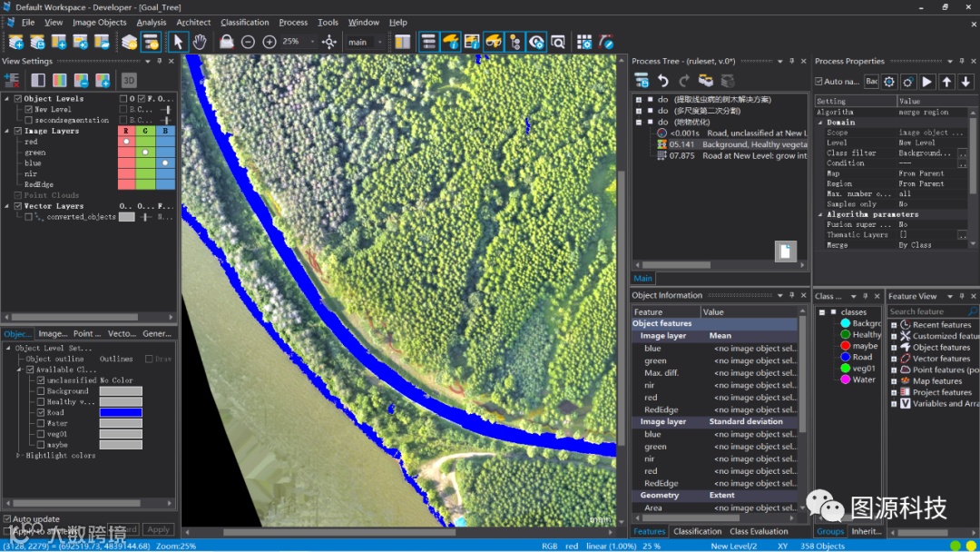The image size is (980, 552).
Task: Click the Class filter ellipsis button
Action: [961, 153]
